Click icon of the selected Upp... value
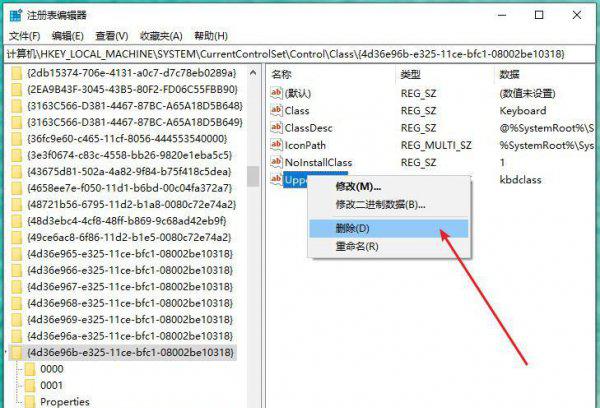Screen dimensions: 600x408 pos(276,179)
